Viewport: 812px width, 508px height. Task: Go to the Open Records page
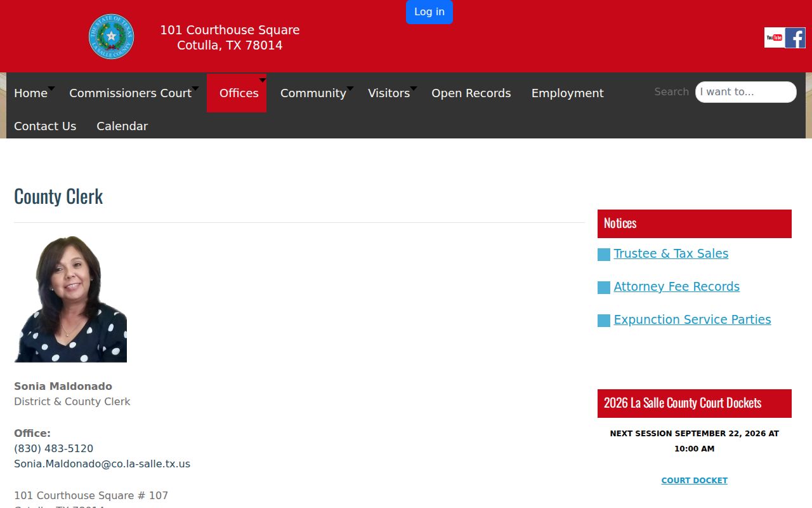[x=471, y=93]
